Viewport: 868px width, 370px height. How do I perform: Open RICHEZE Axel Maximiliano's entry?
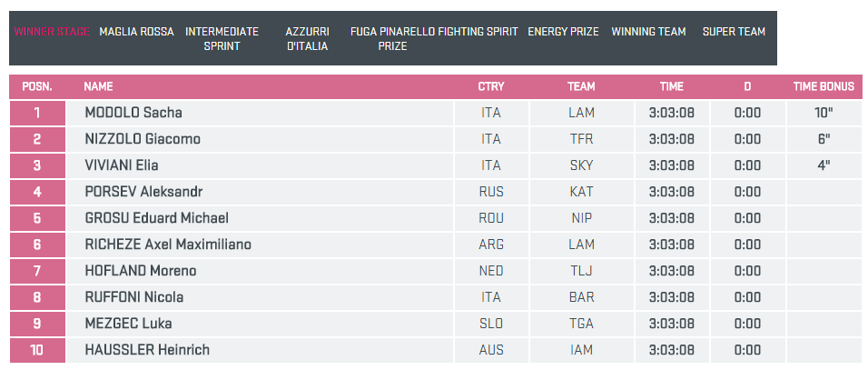tap(168, 245)
